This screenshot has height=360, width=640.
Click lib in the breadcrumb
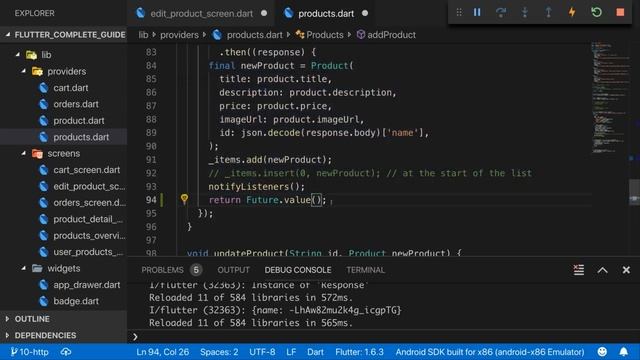(x=143, y=35)
